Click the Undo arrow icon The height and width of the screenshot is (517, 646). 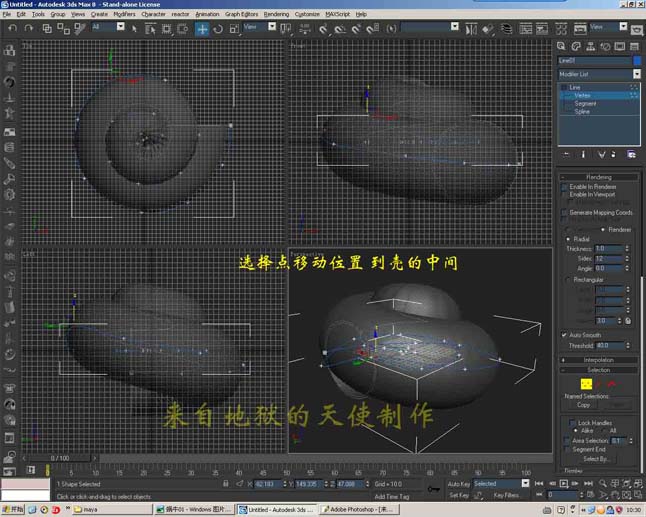pyautogui.click(x=12, y=28)
